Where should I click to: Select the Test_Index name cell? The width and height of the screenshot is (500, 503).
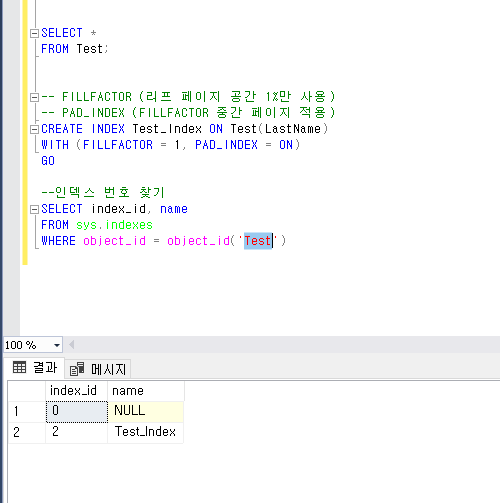click(x=146, y=433)
